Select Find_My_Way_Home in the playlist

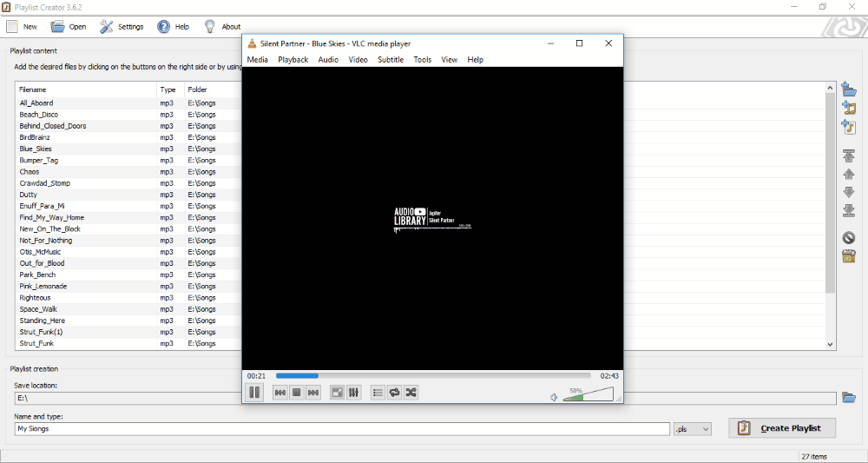point(51,218)
